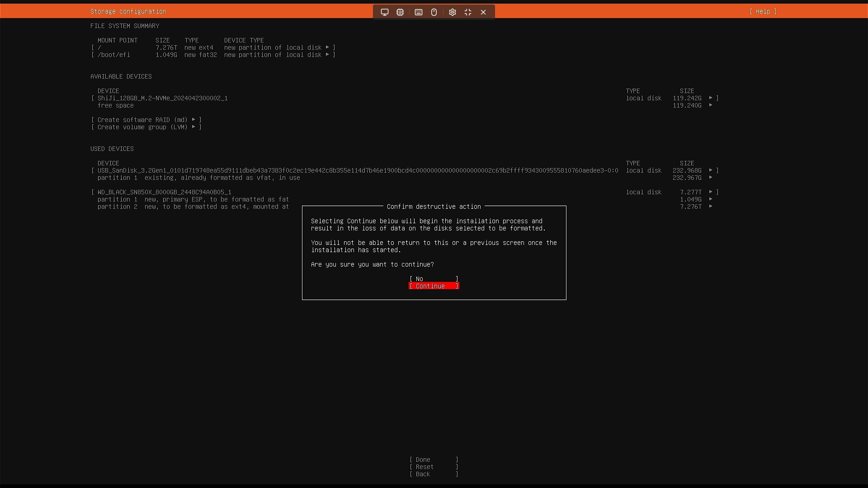Click the mouse icon in KVM toolbar

(x=434, y=12)
